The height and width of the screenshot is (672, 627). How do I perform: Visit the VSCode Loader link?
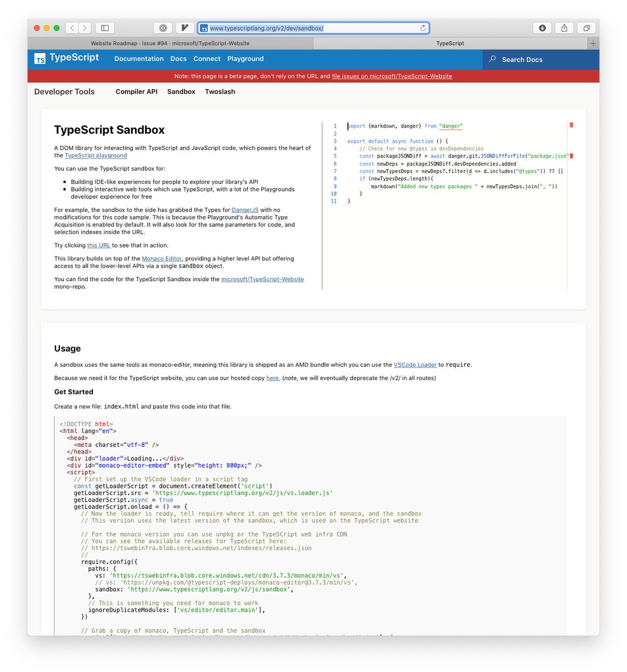coord(415,365)
